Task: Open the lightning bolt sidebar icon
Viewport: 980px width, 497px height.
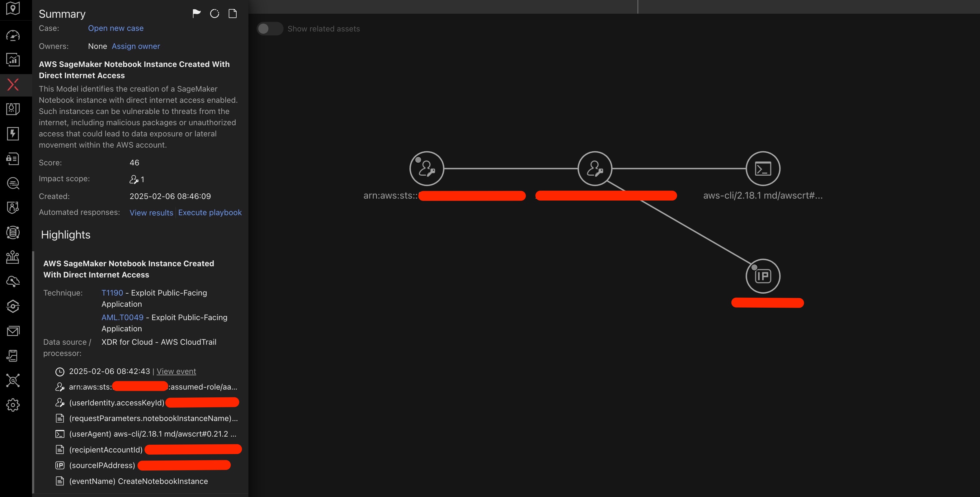Action: (13, 134)
